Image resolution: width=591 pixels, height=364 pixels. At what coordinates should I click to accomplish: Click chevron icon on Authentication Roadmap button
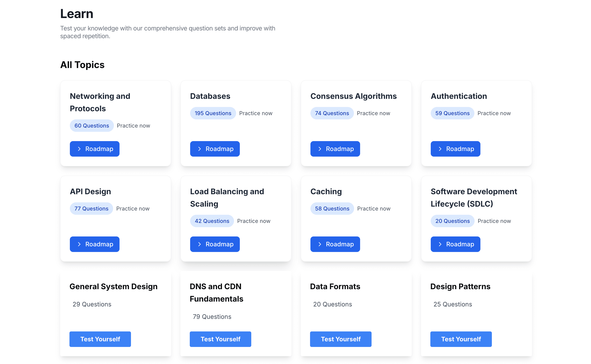tap(440, 149)
